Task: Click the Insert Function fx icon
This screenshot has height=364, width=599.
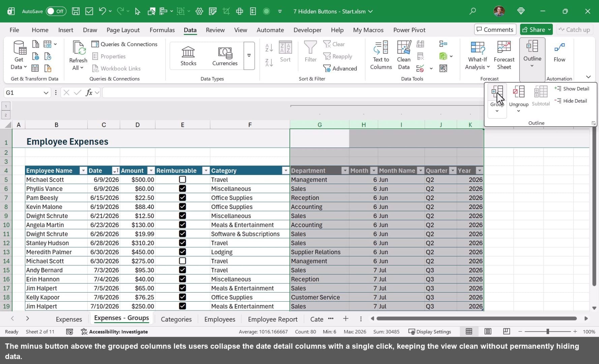Action: point(89,92)
